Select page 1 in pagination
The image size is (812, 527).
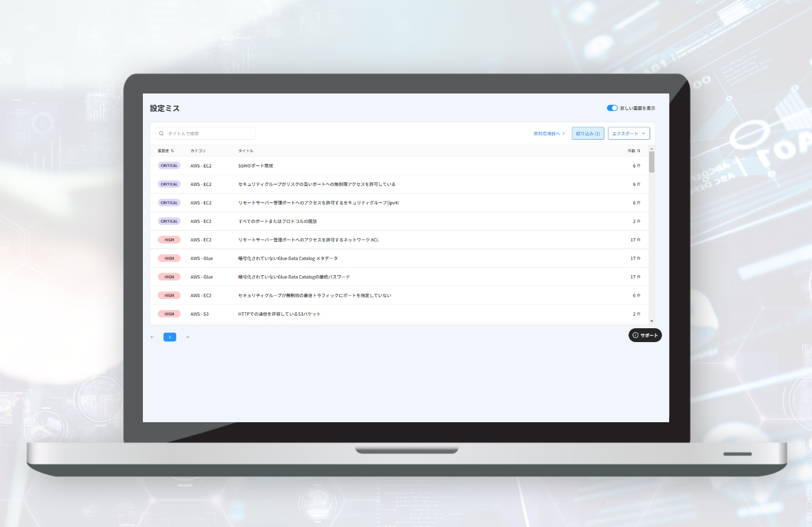[170, 337]
